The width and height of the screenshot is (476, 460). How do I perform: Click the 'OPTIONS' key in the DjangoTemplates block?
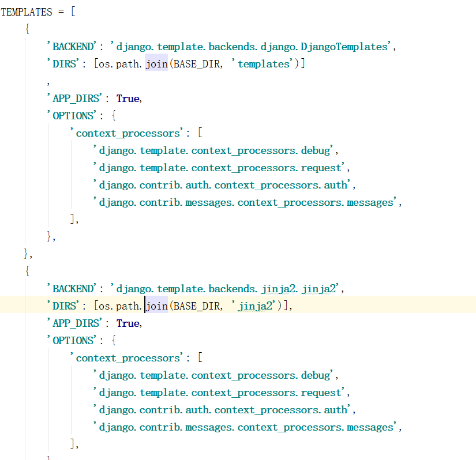(72, 116)
